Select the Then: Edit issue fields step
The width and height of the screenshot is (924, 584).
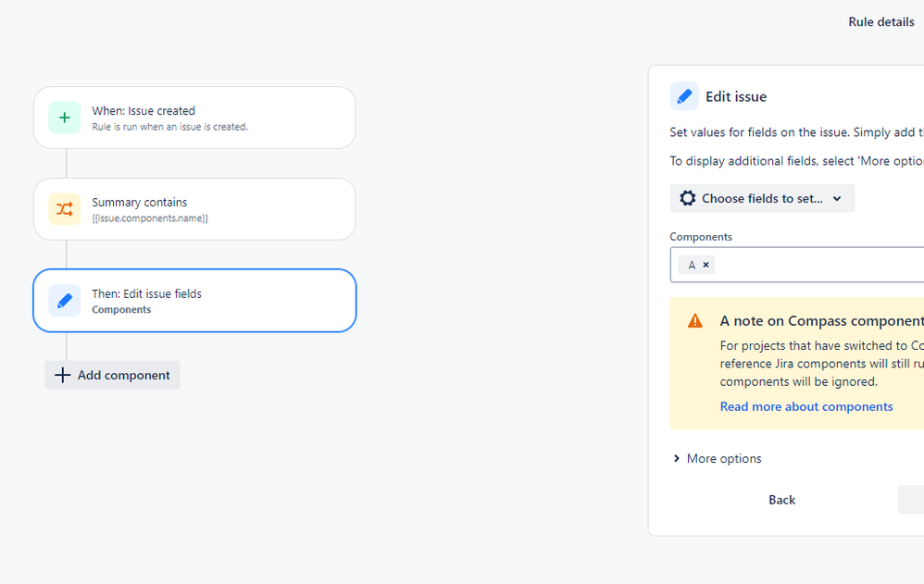[194, 301]
